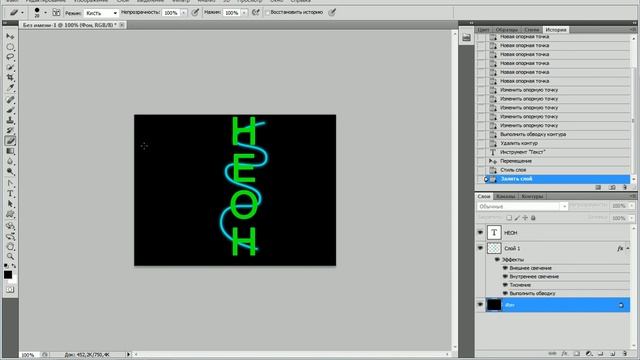This screenshot has width=640, height=360.
Task: Select the Elliptical Marquee tool
Action: [10, 47]
